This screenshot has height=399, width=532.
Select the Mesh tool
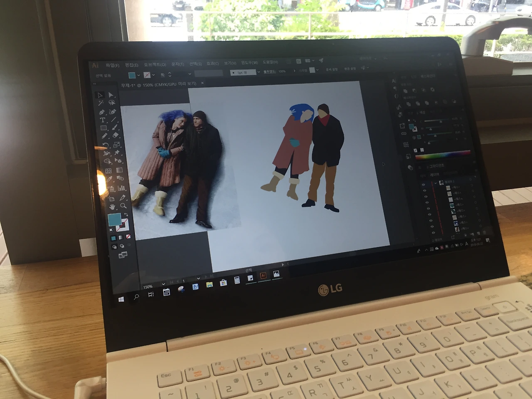(108, 171)
